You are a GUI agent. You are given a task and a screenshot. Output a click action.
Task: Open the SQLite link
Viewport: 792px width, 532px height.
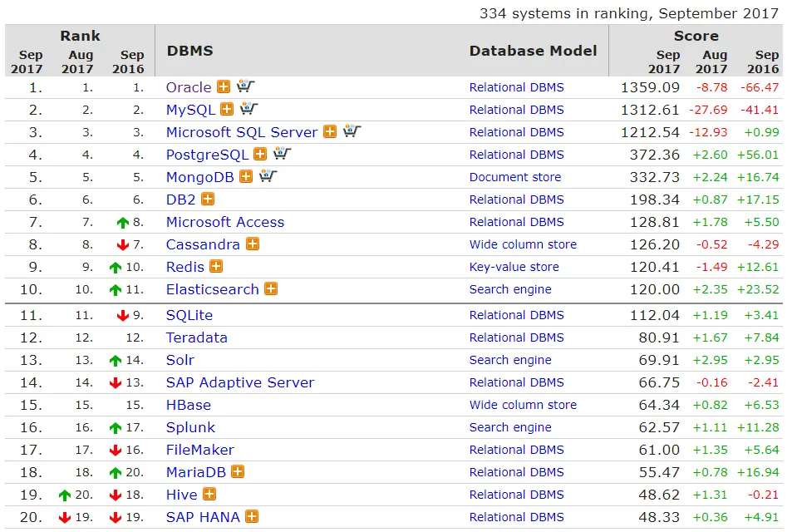coord(189,315)
